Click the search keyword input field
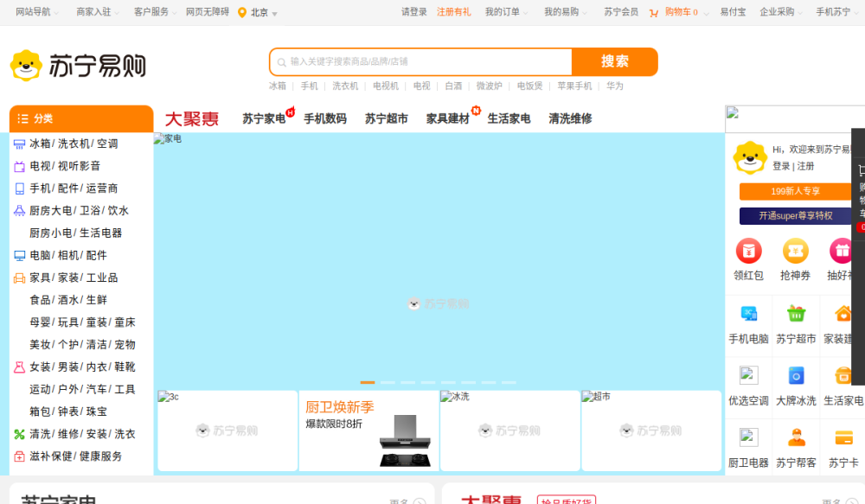 pyautogui.click(x=421, y=61)
